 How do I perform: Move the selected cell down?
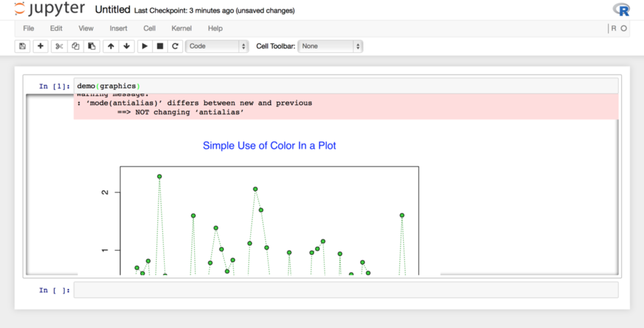pos(126,46)
